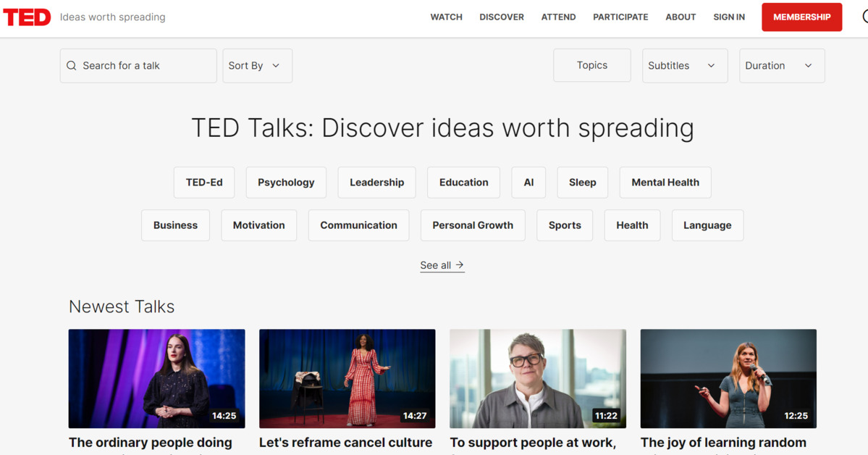Open 'The joy of learning random' talk title
Viewport: 868px width, 455px height.
coord(723,443)
